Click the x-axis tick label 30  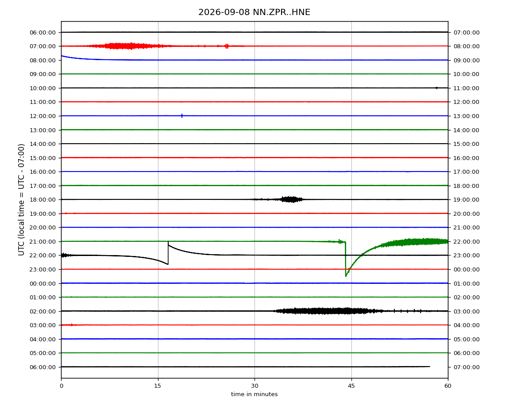[254, 386]
